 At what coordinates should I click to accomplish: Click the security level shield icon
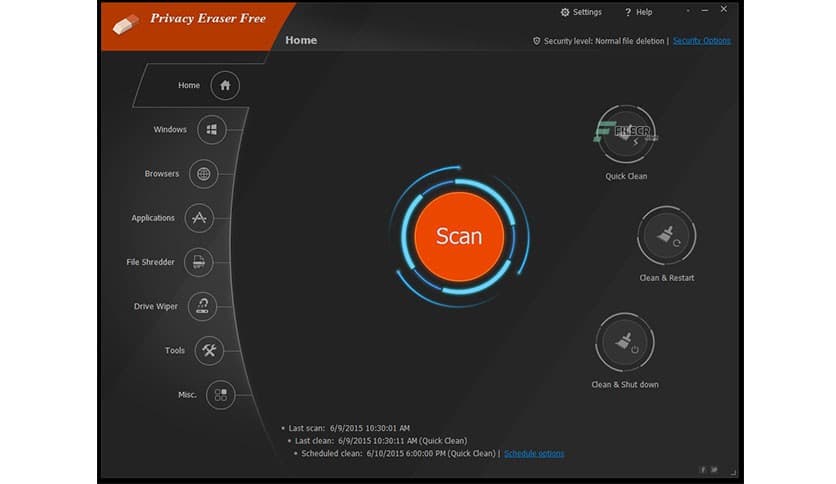pyautogui.click(x=536, y=41)
